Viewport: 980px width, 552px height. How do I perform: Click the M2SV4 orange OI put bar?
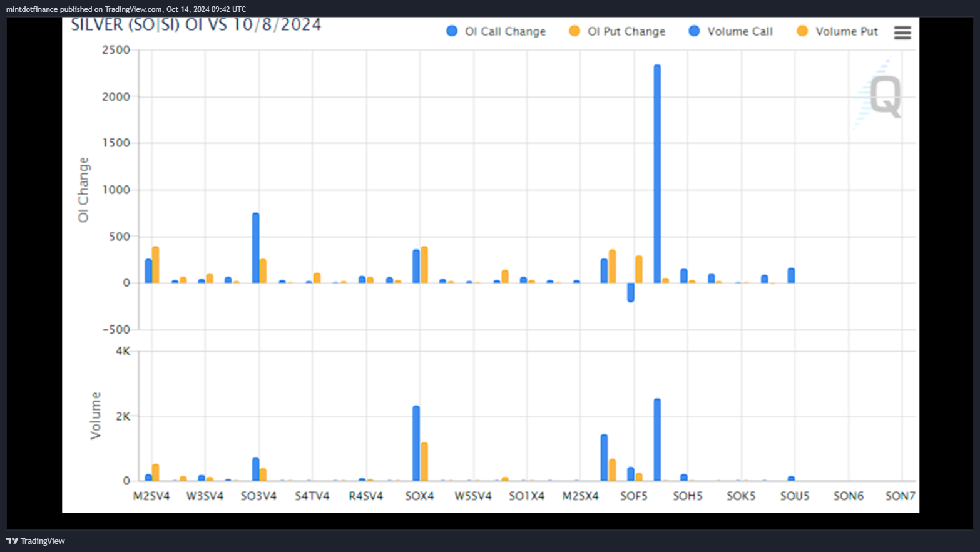pos(156,265)
